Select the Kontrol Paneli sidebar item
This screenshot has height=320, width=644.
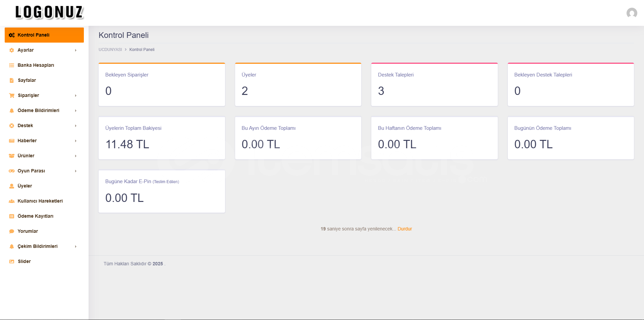click(44, 35)
